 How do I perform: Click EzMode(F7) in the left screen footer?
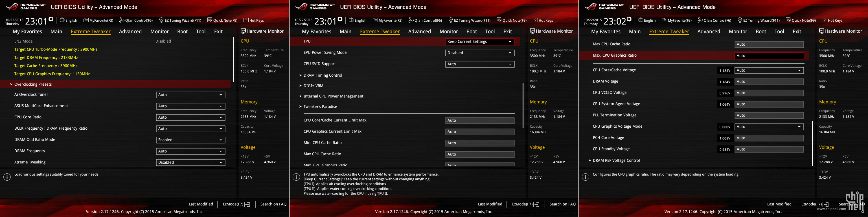pos(236,204)
